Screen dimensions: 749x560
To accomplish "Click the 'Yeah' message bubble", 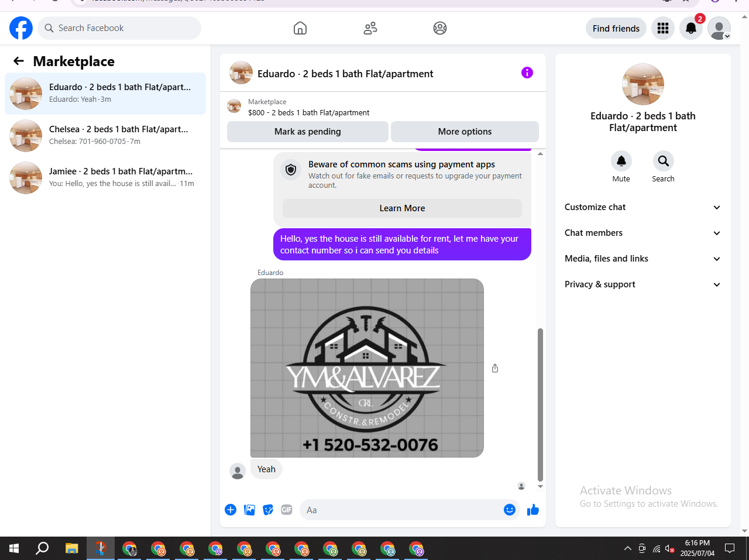I will tap(266, 469).
